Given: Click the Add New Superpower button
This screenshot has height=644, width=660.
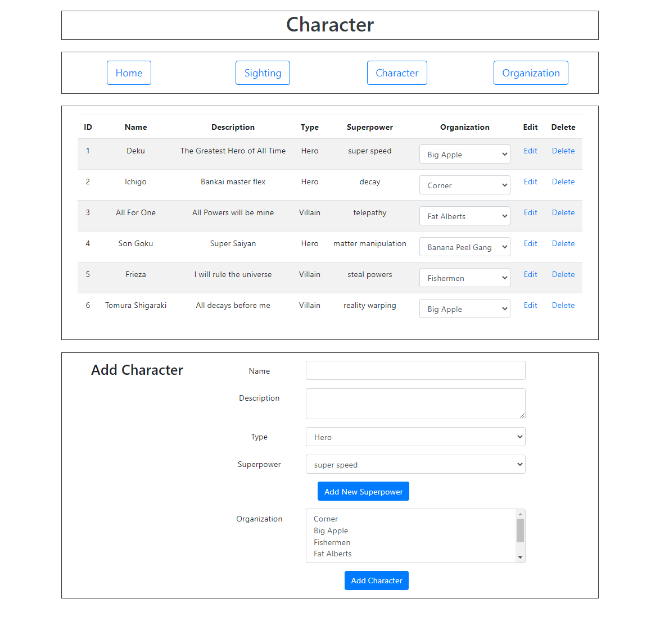Looking at the screenshot, I should click(363, 491).
